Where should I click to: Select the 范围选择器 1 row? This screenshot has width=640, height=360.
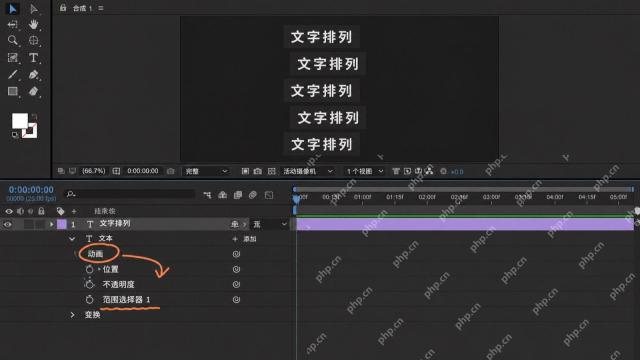[126, 300]
